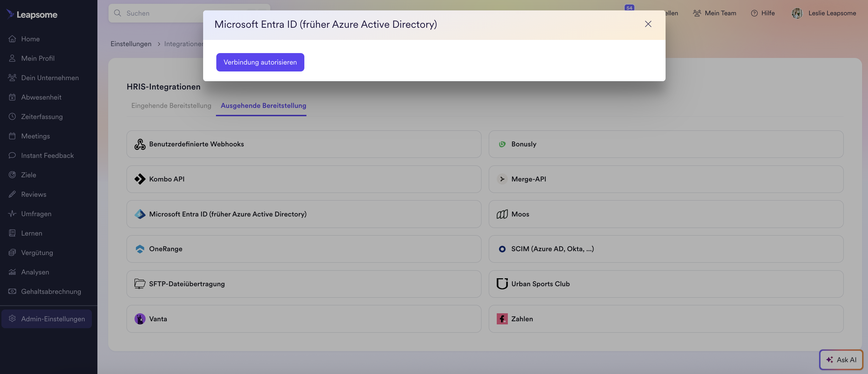Click the Verbindung autorisieren button
Viewport: 868px width, 374px height.
click(x=260, y=62)
